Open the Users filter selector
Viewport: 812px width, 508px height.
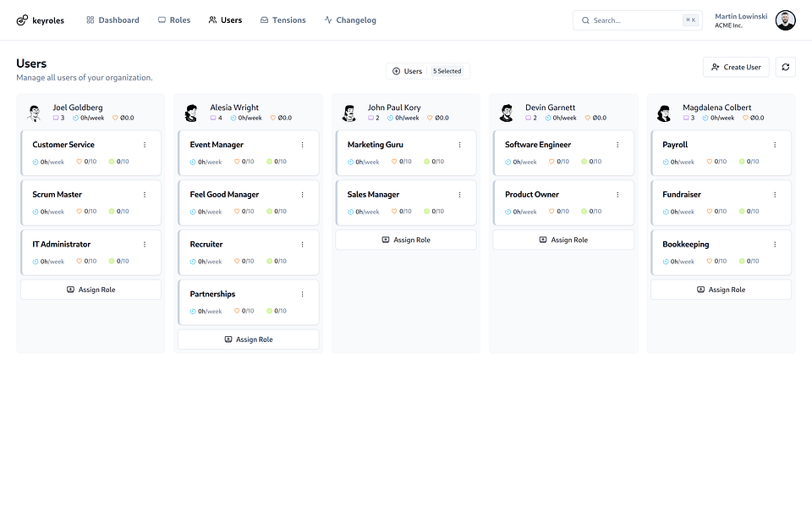tap(428, 71)
